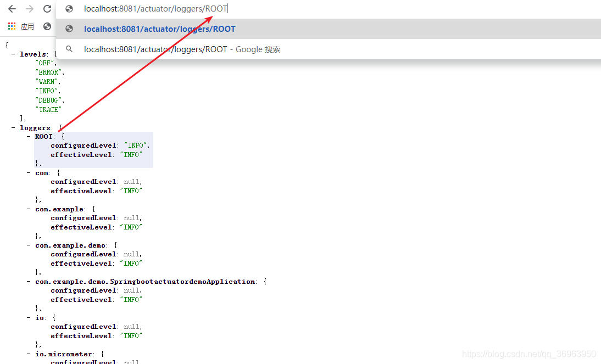Open the apps grid shortcut in bookmarks bar

point(12,26)
